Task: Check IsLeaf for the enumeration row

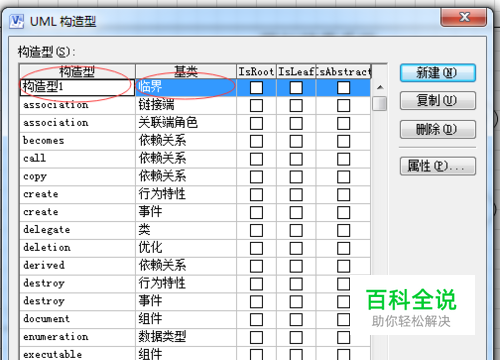Action: point(296,337)
